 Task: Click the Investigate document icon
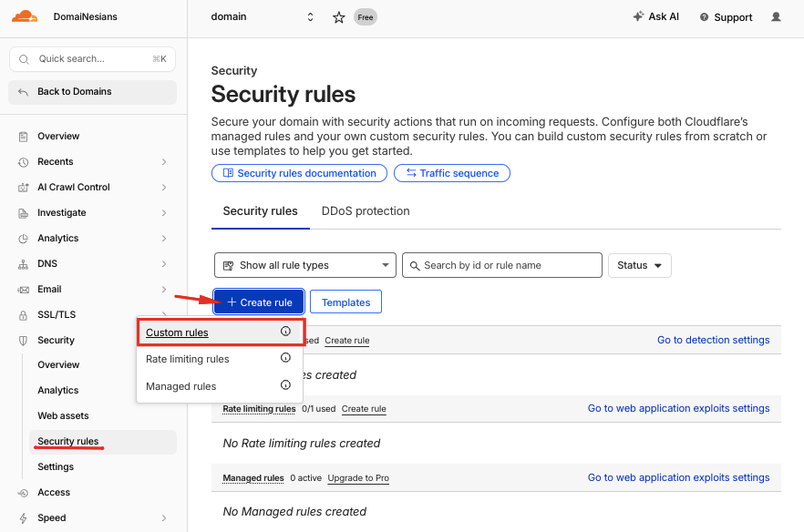coord(23,213)
